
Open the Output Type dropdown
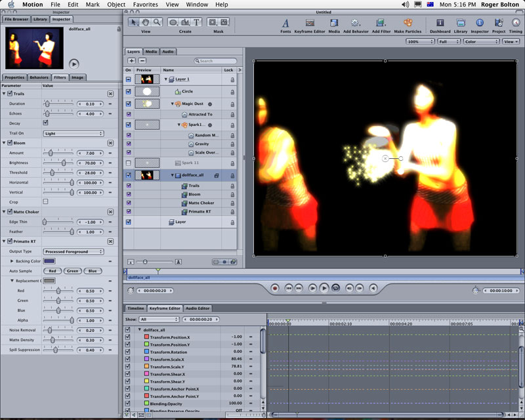[x=73, y=251]
